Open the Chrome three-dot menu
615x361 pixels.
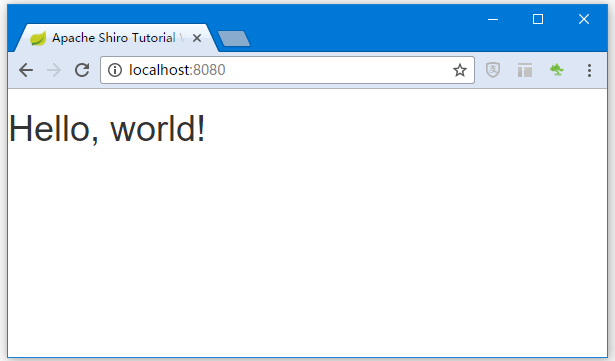click(x=589, y=70)
